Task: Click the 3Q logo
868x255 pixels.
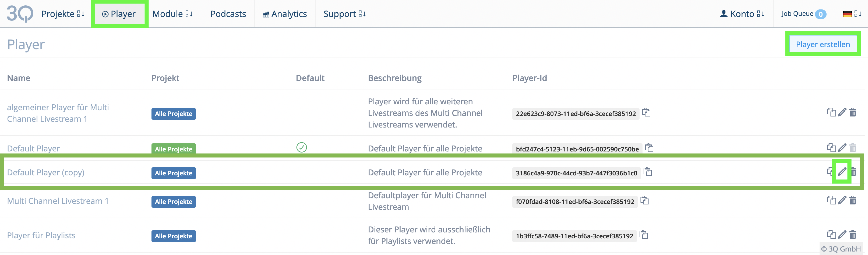Action: click(x=20, y=14)
